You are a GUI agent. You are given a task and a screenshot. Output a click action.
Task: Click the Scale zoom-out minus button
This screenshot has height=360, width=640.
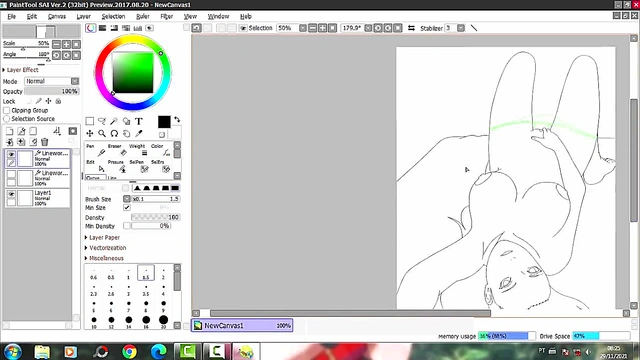click(x=56, y=44)
